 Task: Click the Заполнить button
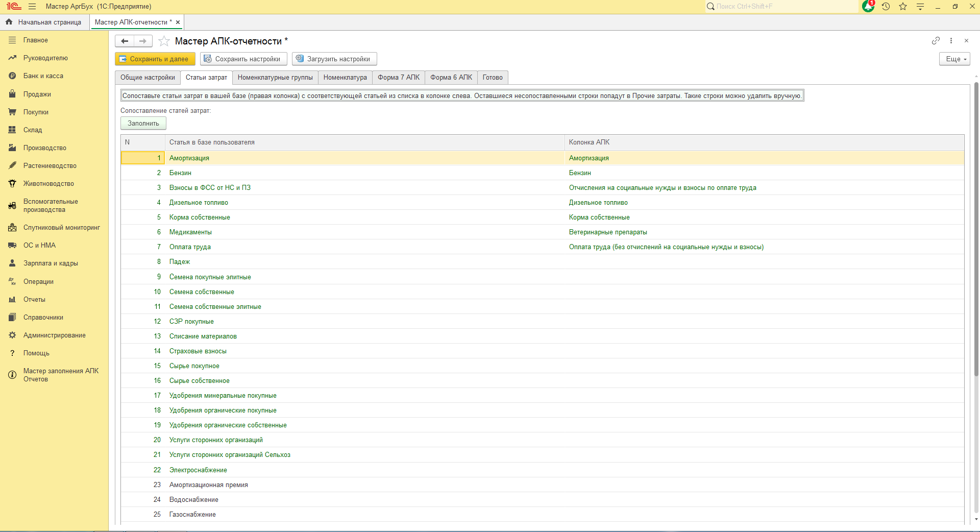tap(143, 123)
